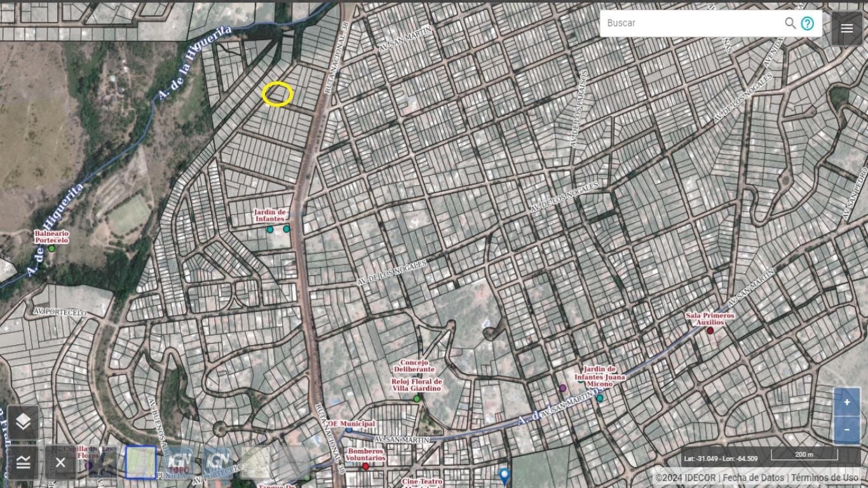The image size is (868, 488).
Task: Zoom in with the plus button
Action: coord(847,402)
